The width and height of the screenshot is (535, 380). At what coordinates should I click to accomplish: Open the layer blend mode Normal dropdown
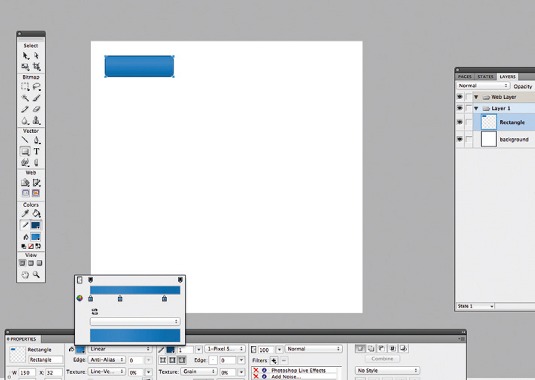point(483,86)
